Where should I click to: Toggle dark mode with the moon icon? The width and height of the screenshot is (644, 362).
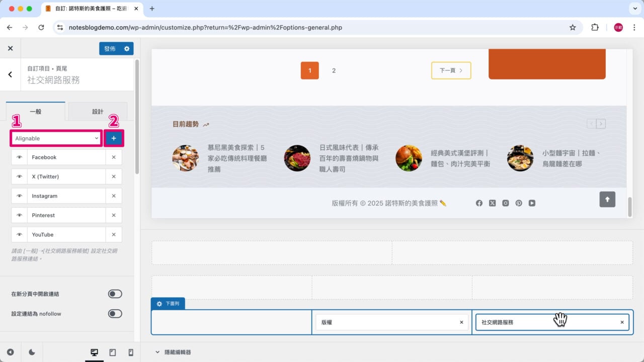coord(31,352)
